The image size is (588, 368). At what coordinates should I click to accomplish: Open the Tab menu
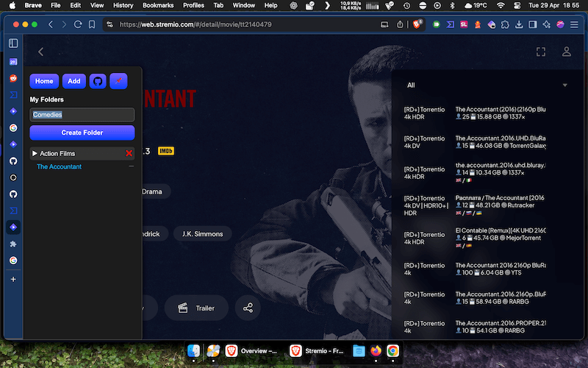point(218,5)
